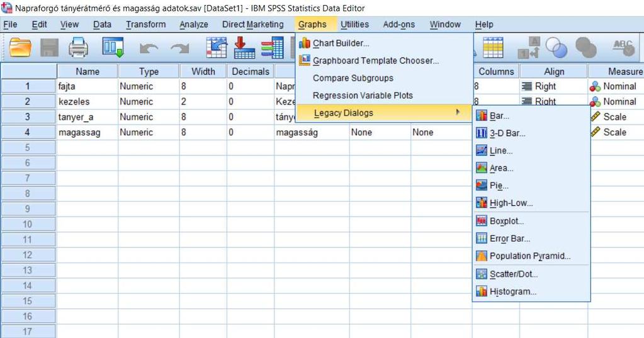Click the Show All Variables icon
The height and width of the screenshot is (338, 644).
coord(586,48)
